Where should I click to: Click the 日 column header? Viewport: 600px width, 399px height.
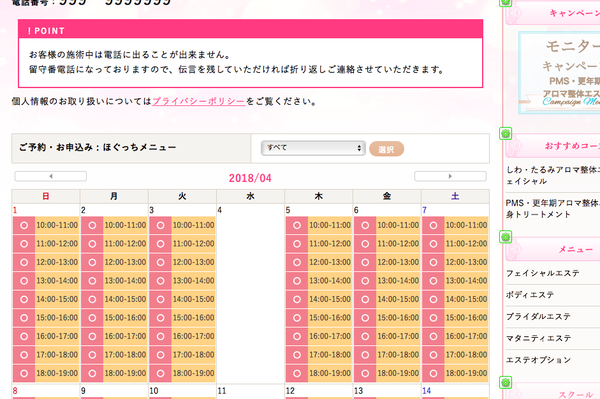46,196
